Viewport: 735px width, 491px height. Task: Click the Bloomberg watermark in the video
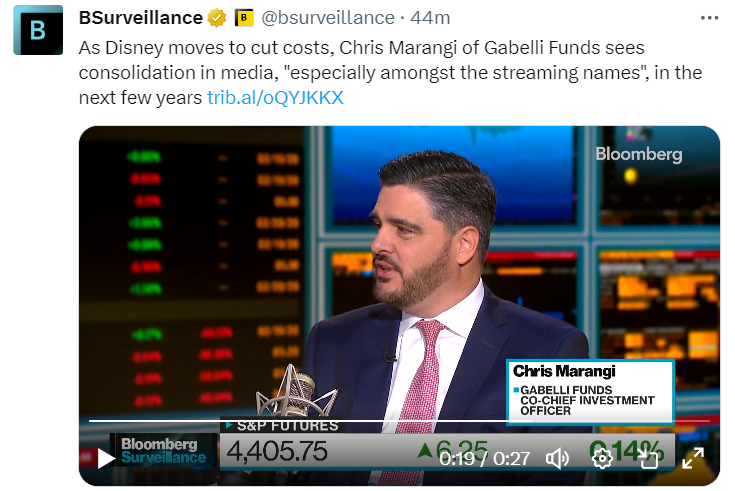pos(638,154)
